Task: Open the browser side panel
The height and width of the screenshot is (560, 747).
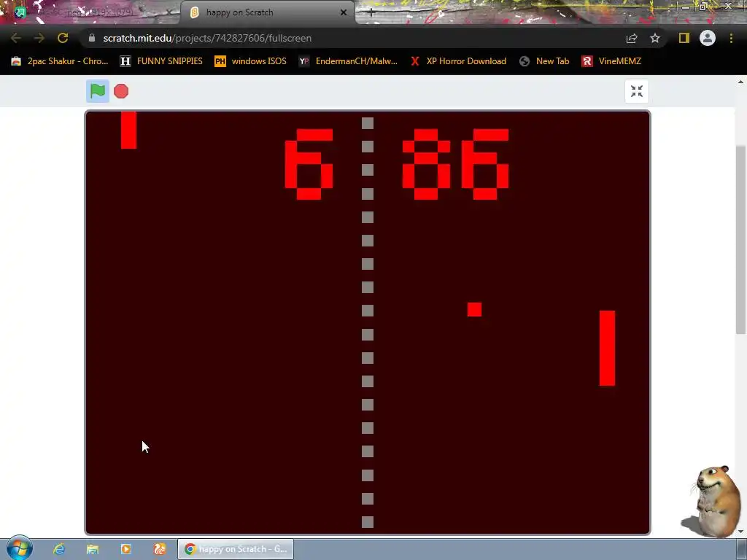Action: pos(684,38)
